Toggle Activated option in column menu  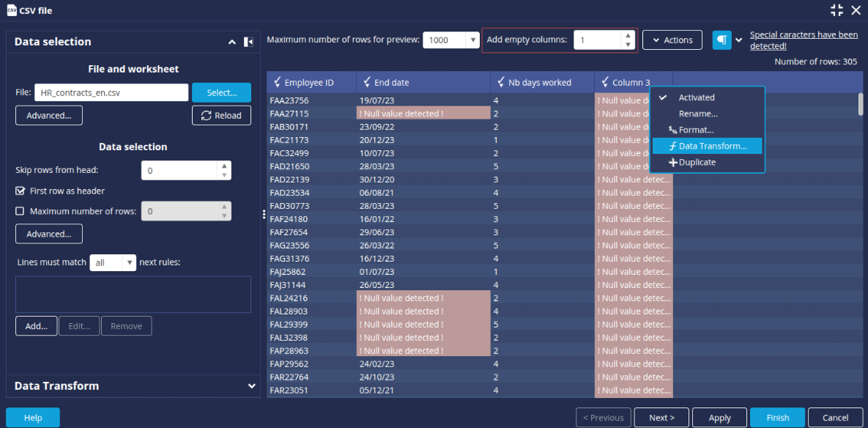click(x=696, y=97)
